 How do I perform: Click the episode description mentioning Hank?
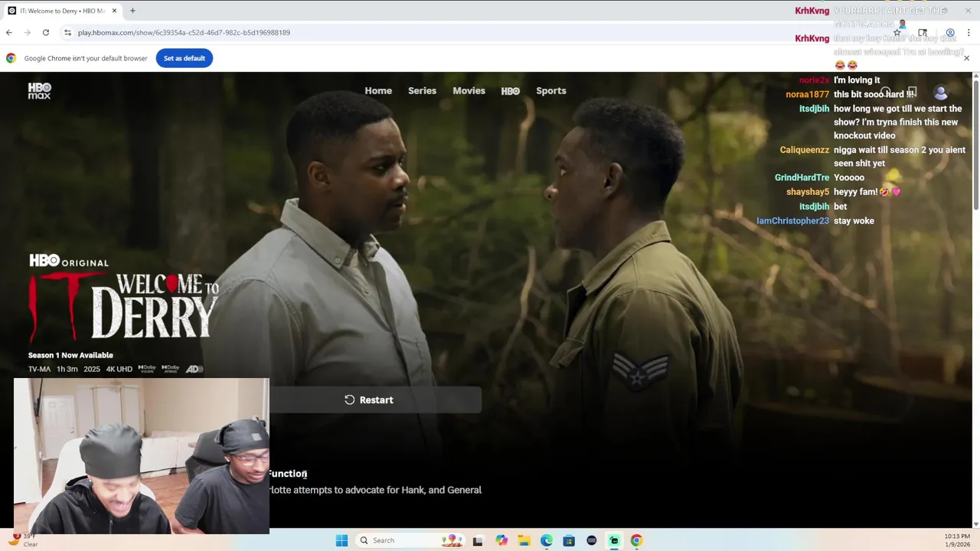375,490
